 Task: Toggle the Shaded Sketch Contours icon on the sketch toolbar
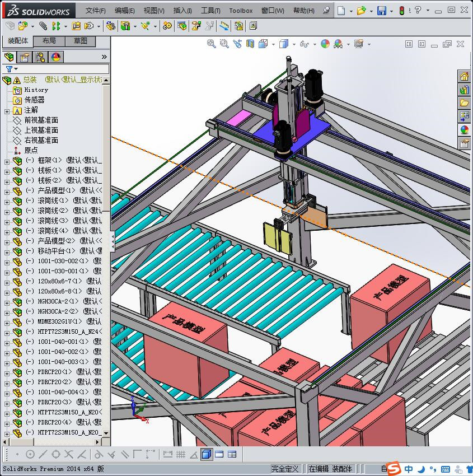[207, 455]
